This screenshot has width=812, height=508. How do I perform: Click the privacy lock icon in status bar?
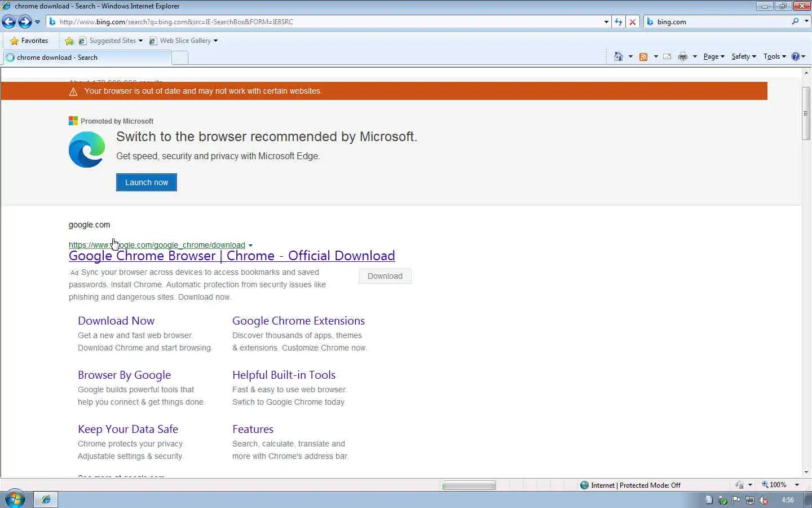[740, 485]
